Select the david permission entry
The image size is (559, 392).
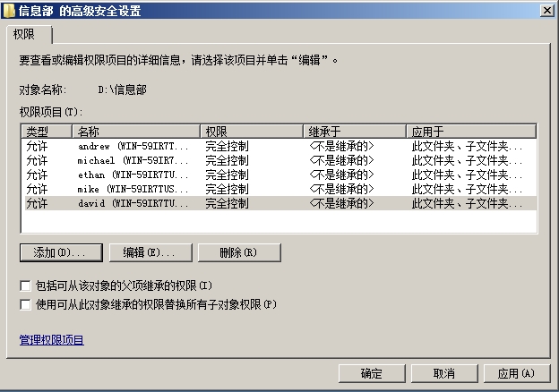click(x=279, y=203)
